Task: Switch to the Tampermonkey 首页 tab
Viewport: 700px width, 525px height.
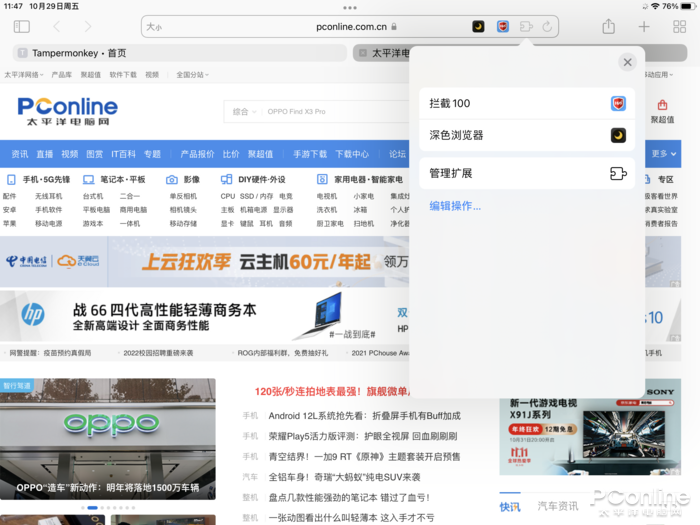Action: 180,53
